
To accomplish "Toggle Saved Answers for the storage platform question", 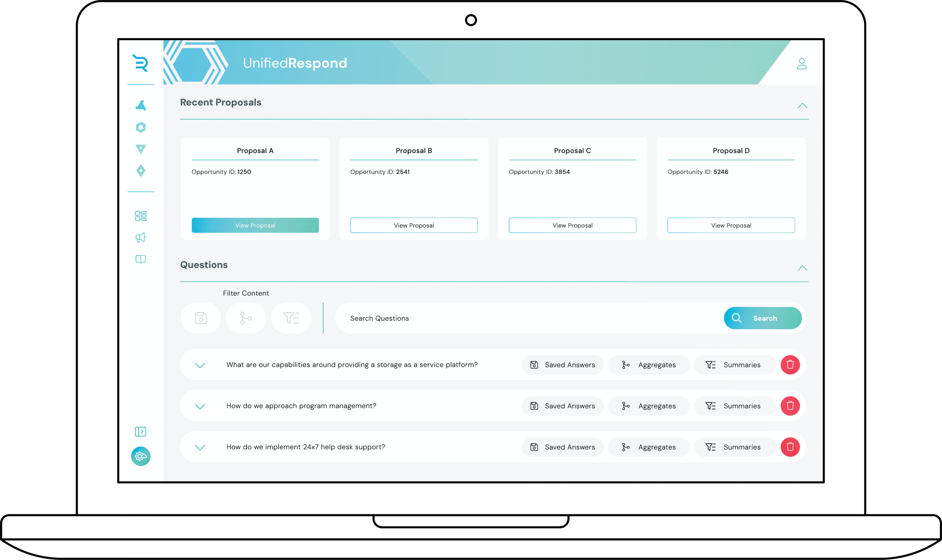I will point(562,365).
